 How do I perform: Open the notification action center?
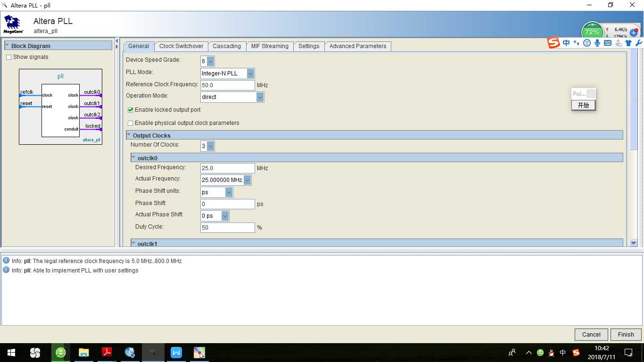[x=628, y=353]
